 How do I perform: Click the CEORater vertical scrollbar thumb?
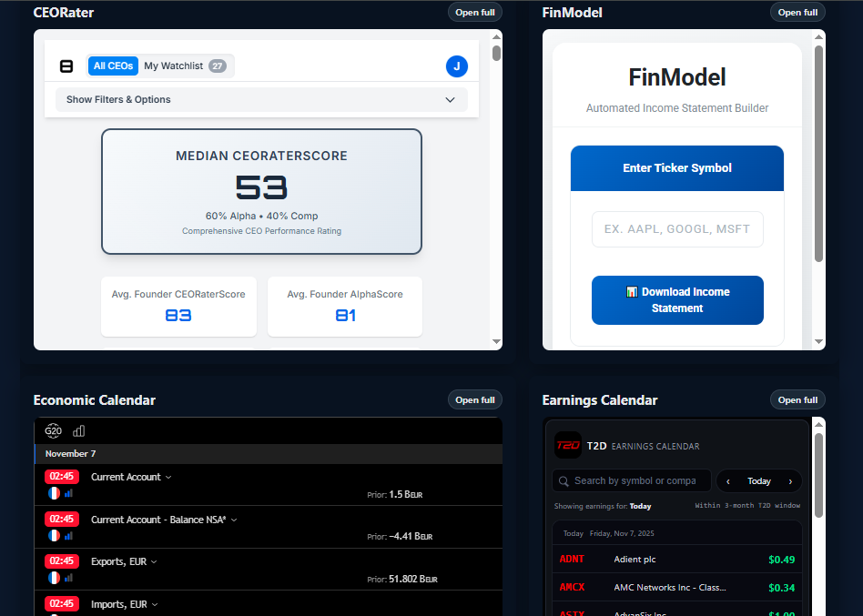pos(496,54)
